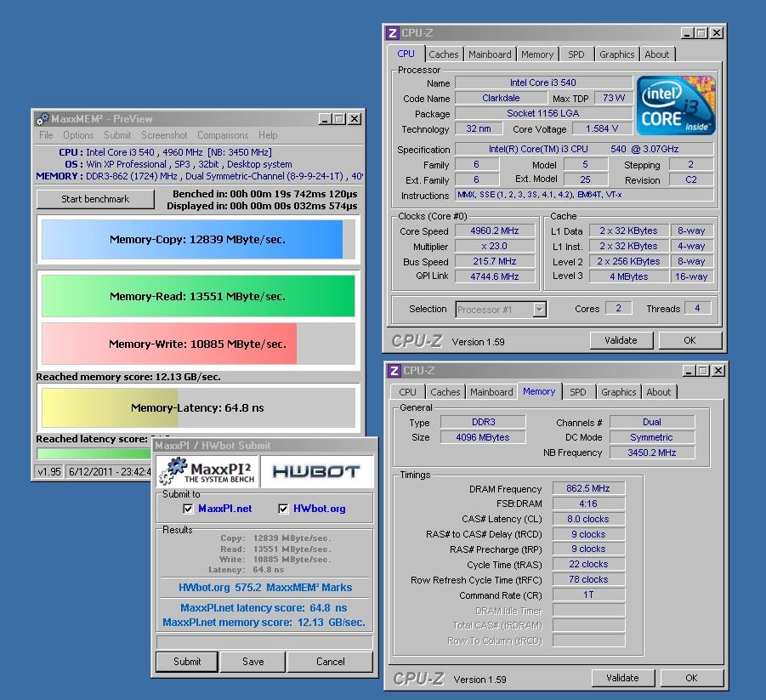Screen dimensions: 766x700
Task: Open the Options menu in MaxxMEM²
Action: [x=78, y=135]
